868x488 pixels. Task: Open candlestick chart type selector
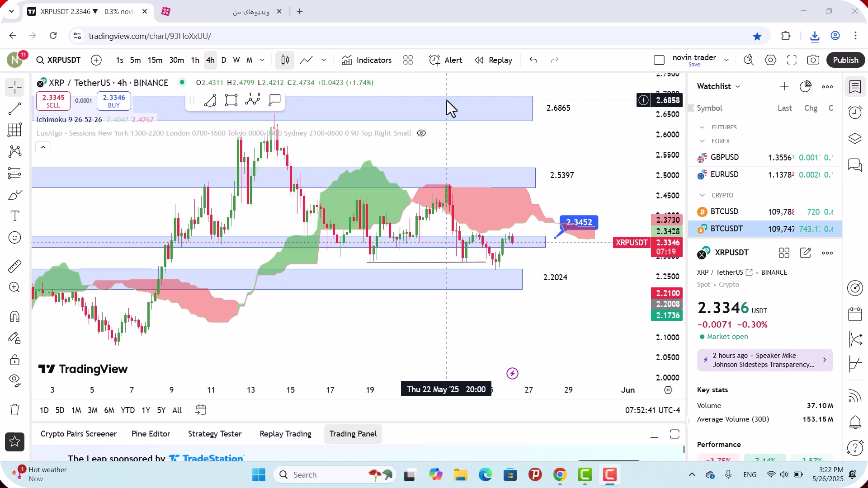pos(285,60)
